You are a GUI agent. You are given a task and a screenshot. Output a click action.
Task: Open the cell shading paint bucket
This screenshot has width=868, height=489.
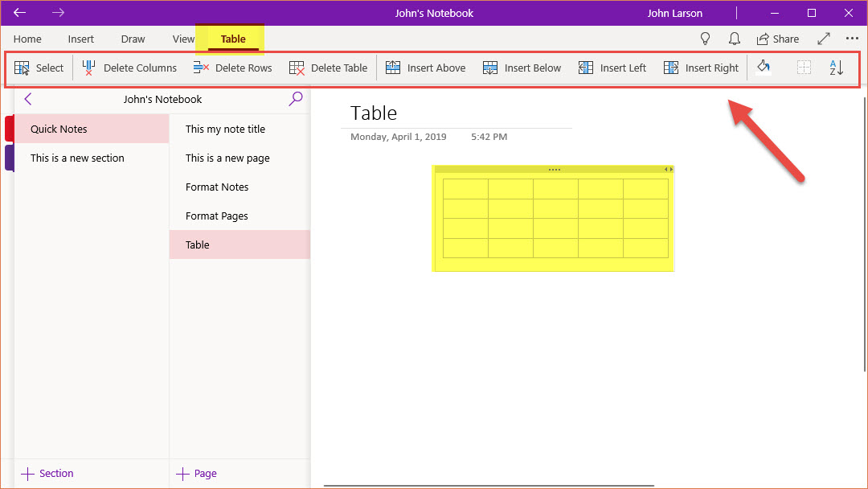tap(764, 68)
